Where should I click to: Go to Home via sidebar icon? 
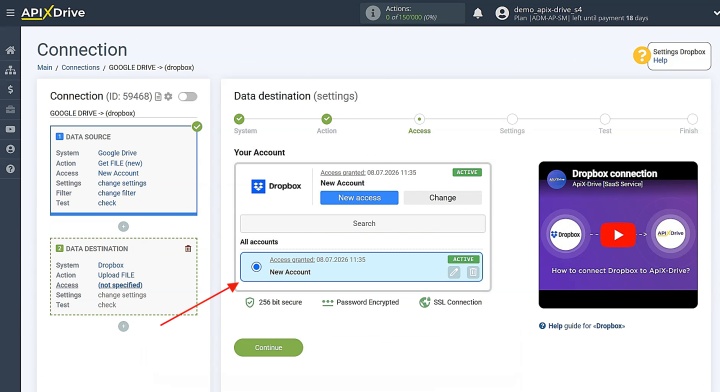10,50
